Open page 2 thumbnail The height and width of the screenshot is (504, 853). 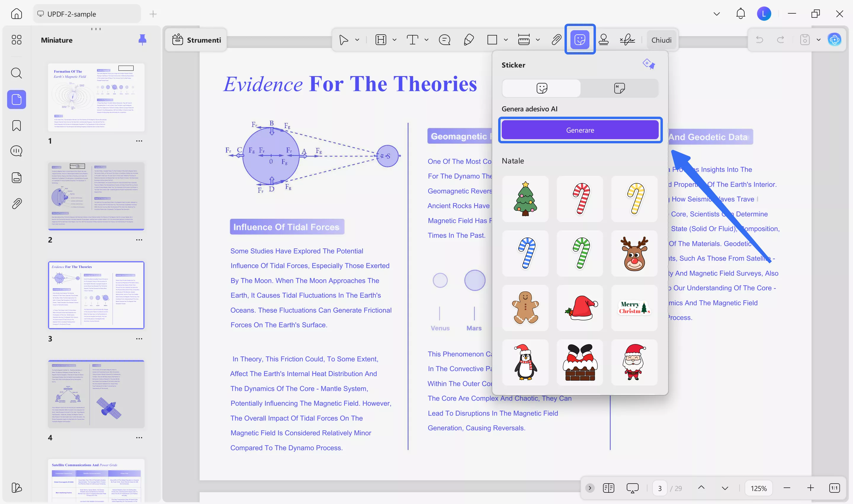96,196
